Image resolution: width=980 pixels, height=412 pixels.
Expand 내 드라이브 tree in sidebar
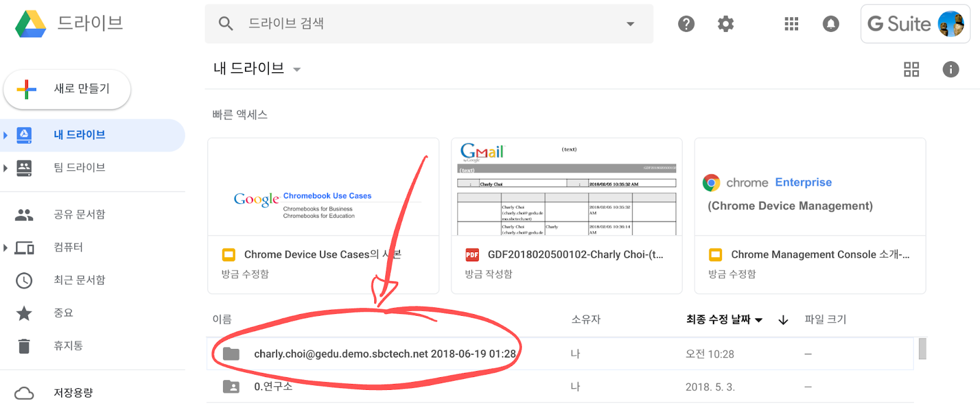(6, 135)
